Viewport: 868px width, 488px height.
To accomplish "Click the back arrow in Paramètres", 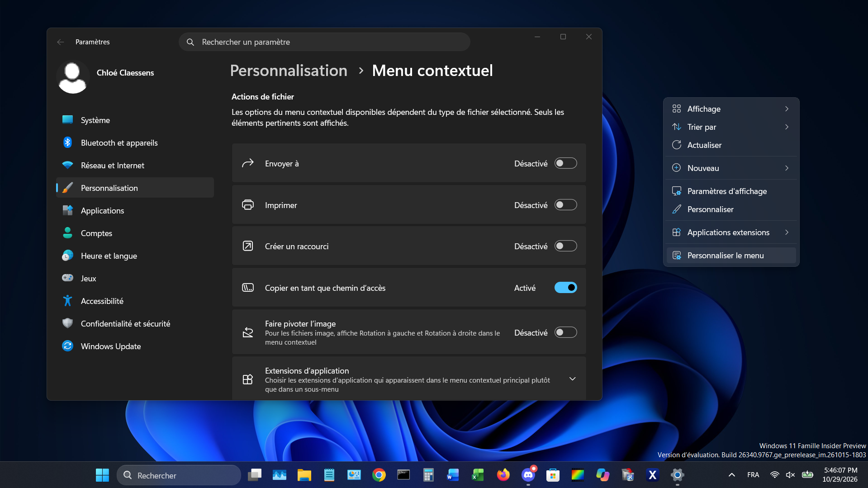I will click(60, 42).
